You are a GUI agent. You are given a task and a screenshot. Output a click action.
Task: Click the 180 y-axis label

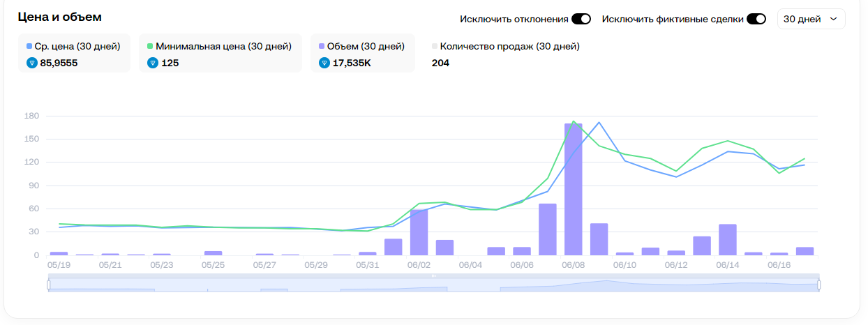coord(31,116)
